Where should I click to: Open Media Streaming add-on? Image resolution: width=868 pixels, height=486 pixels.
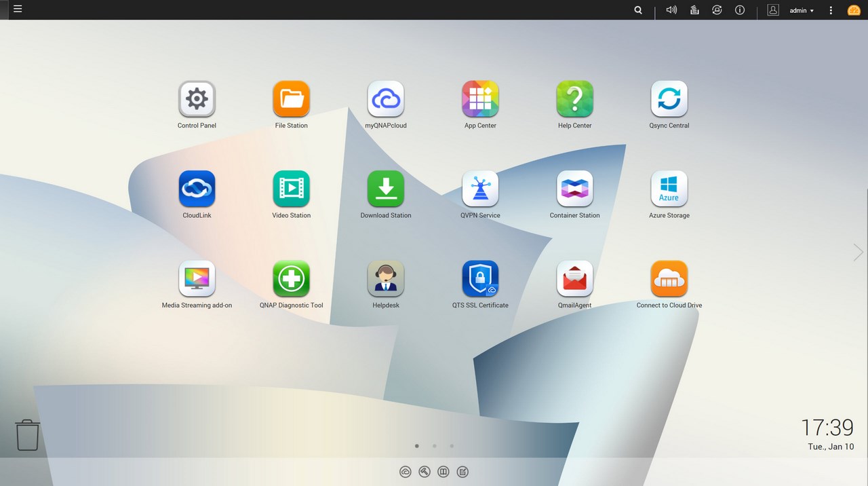197,279
